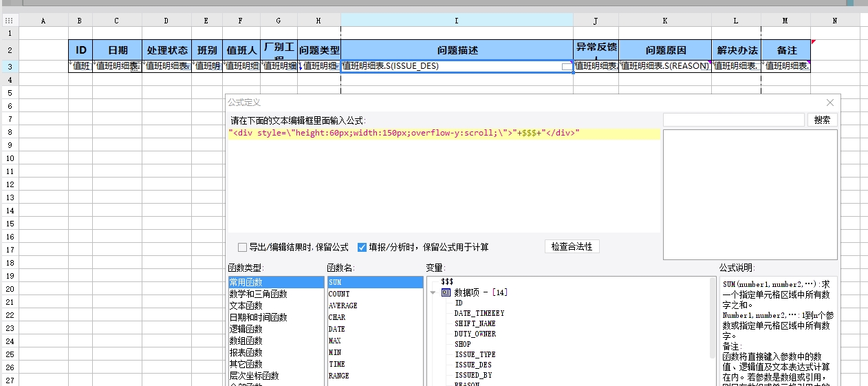Click the 搜索 button
This screenshot has height=386, width=868.
(822, 120)
